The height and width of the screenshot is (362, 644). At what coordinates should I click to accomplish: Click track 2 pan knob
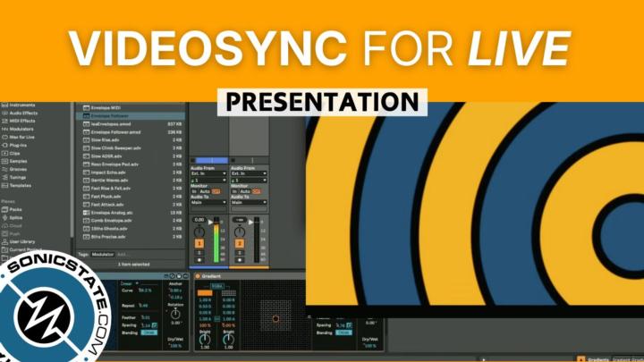pyautogui.click(x=240, y=232)
